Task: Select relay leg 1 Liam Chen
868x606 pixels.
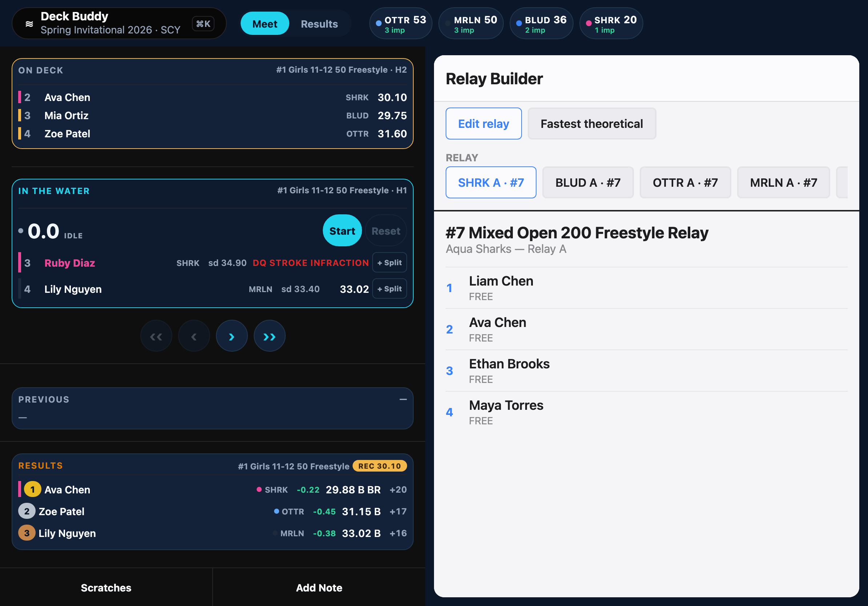Action: (647, 288)
